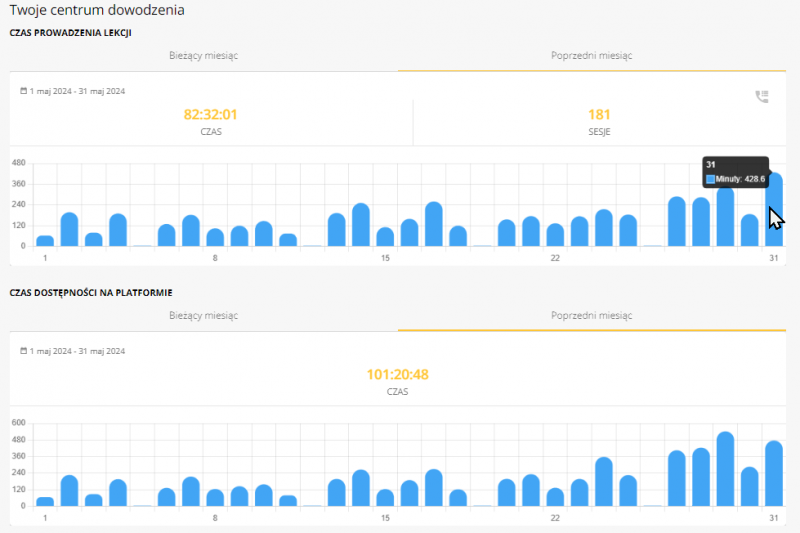The width and height of the screenshot is (800, 533).
Task: Select day 22 bar in availability chart
Action: point(555,497)
